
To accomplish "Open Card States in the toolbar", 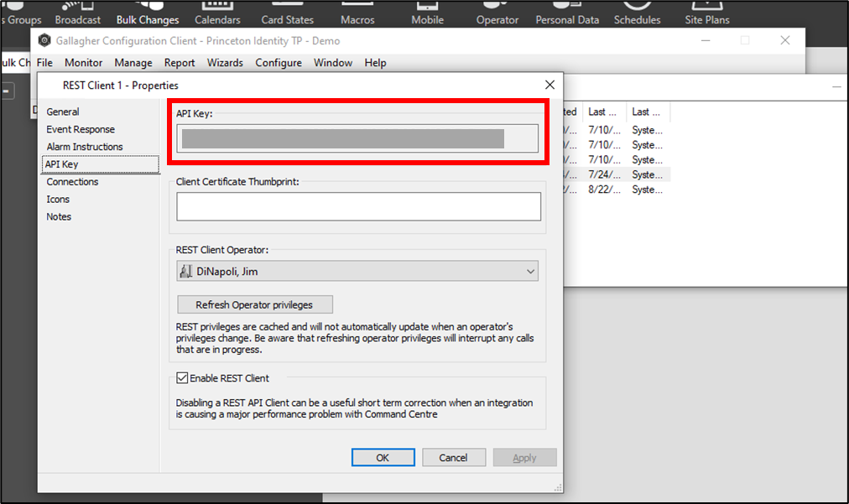I will [x=287, y=13].
